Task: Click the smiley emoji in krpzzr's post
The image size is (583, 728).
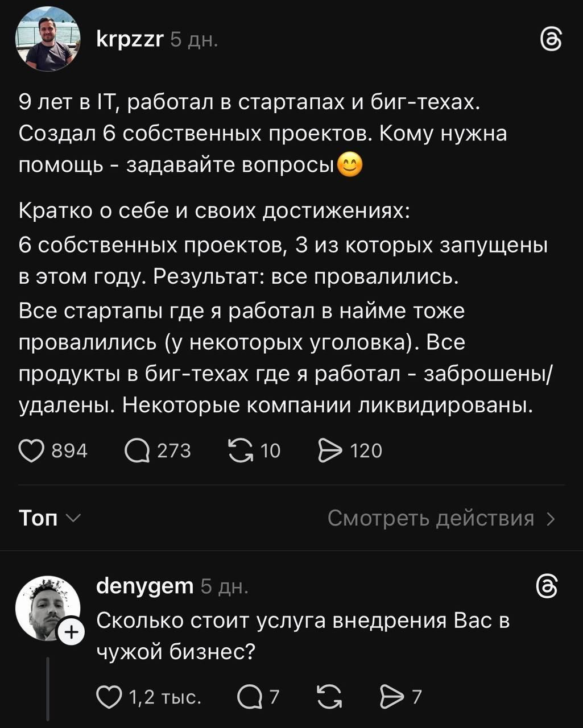Action: [351, 166]
